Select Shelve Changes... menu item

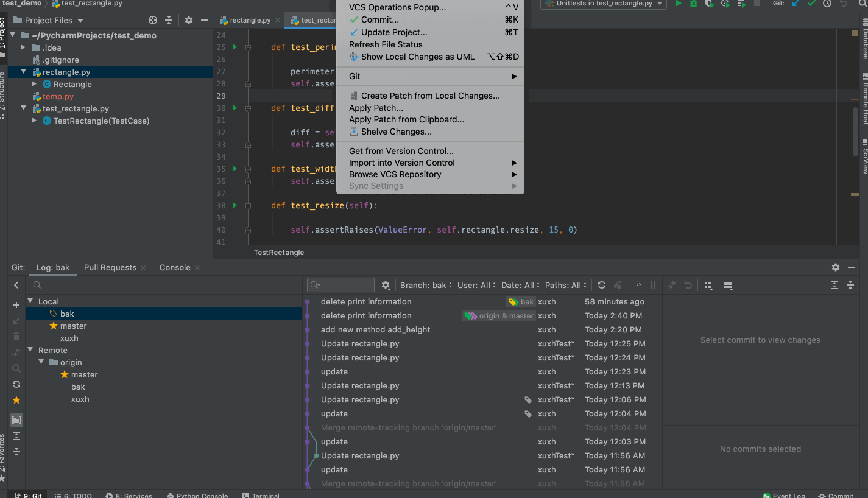(430, 132)
